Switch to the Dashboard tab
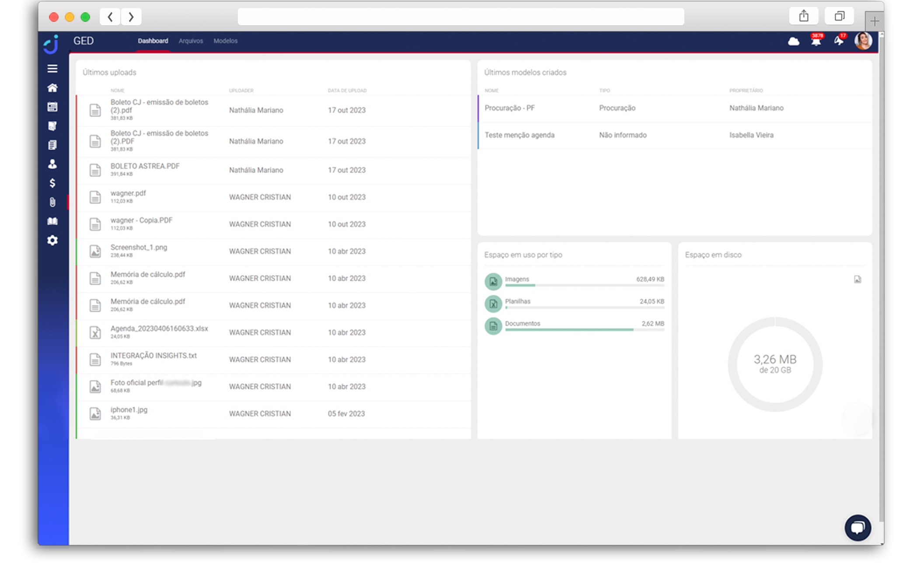This screenshot has height=567, width=924. (153, 41)
